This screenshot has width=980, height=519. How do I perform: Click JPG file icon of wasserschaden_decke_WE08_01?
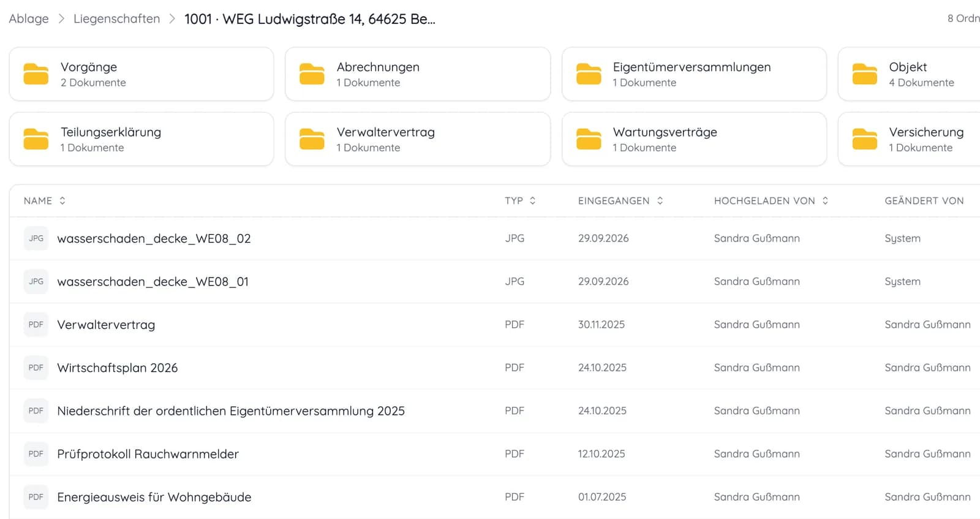click(x=36, y=281)
